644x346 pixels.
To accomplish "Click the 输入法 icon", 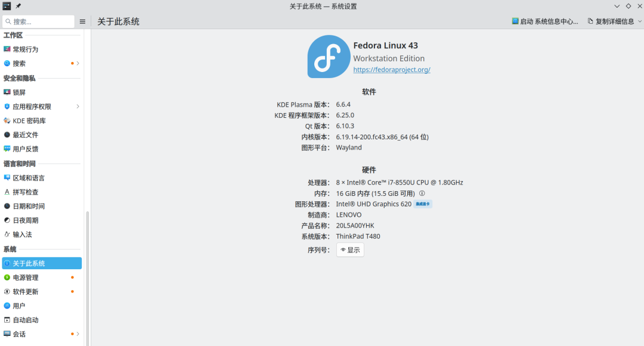I will click(7, 234).
